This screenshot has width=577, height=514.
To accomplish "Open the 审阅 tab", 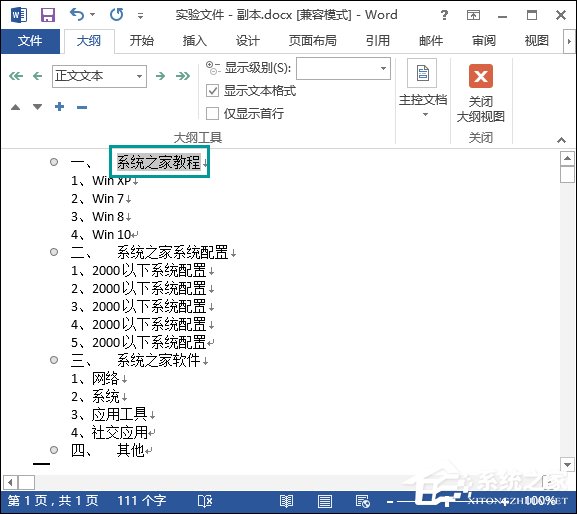I will 484,41.
